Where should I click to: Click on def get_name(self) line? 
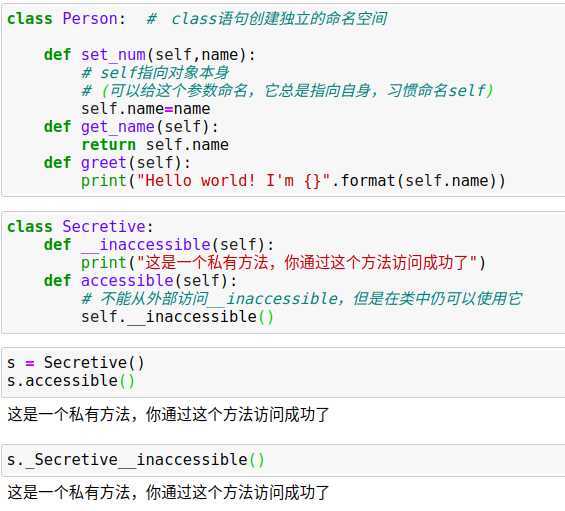point(131,127)
